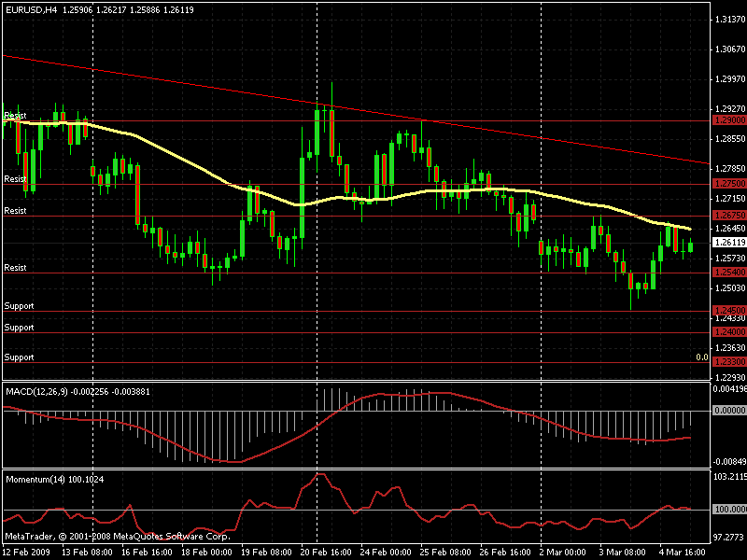The width and height of the screenshot is (747, 560).
Task: Click the MetaTrader MetaQuotes copyright text
Action: 117,537
